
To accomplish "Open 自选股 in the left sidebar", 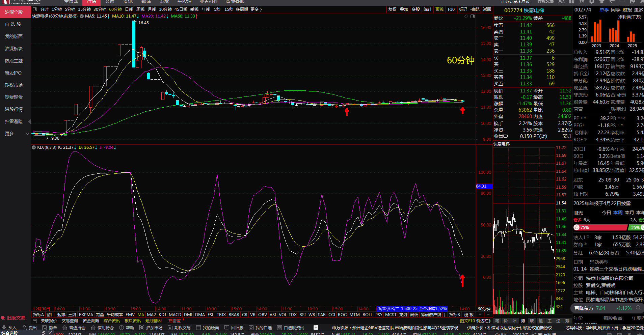I will (x=13, y=24).
